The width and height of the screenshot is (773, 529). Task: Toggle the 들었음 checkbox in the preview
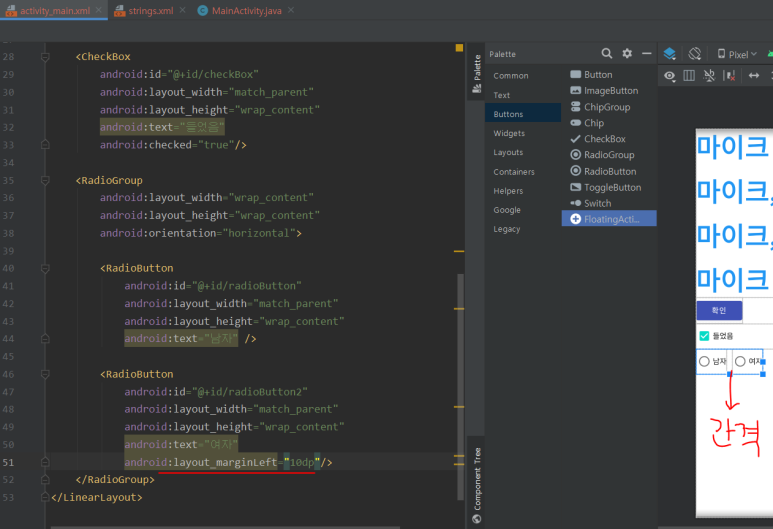point(704,336)
